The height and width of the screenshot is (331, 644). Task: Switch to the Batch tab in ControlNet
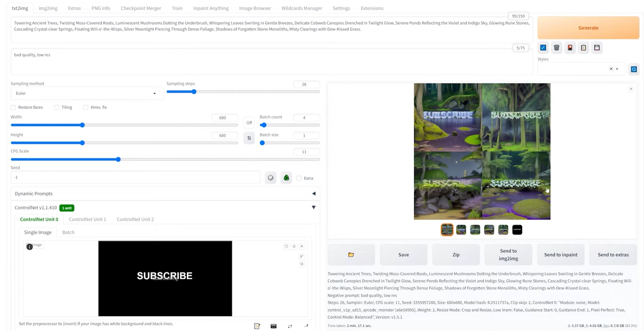click(x=68, y=232)
